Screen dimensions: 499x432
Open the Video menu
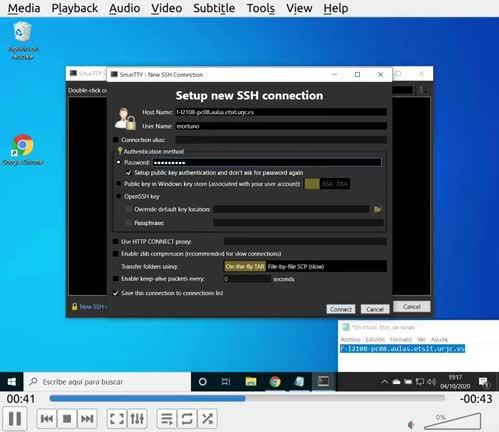pos(167,8)
